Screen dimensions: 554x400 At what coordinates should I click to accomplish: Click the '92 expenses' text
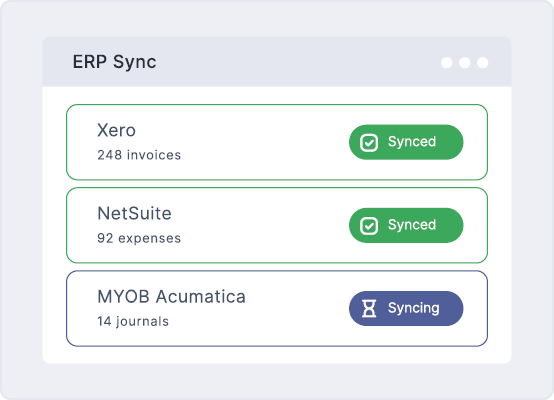139,238
